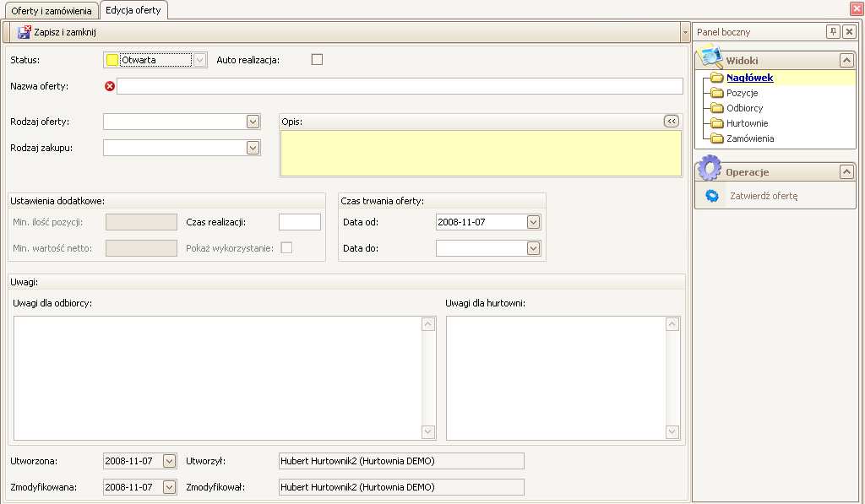Open the Data do date picker
This screenshot has width=865, height=504.
[x=534, y=248]
